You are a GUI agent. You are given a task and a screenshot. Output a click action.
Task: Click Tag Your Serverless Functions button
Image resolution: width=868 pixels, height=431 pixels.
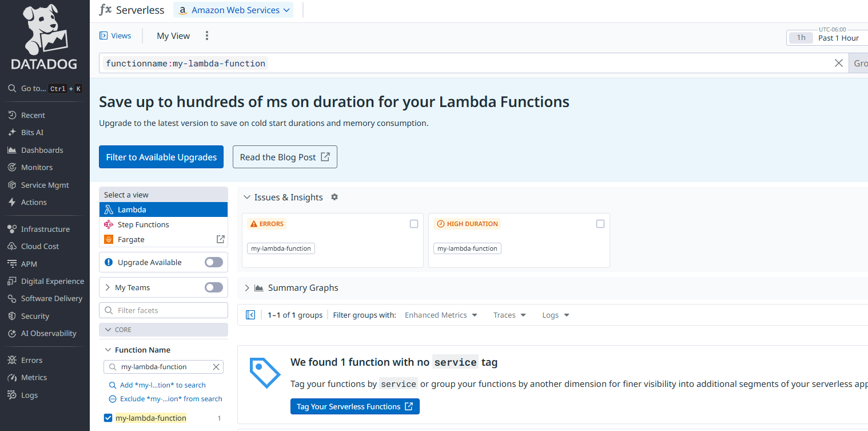tap(355, 406)
